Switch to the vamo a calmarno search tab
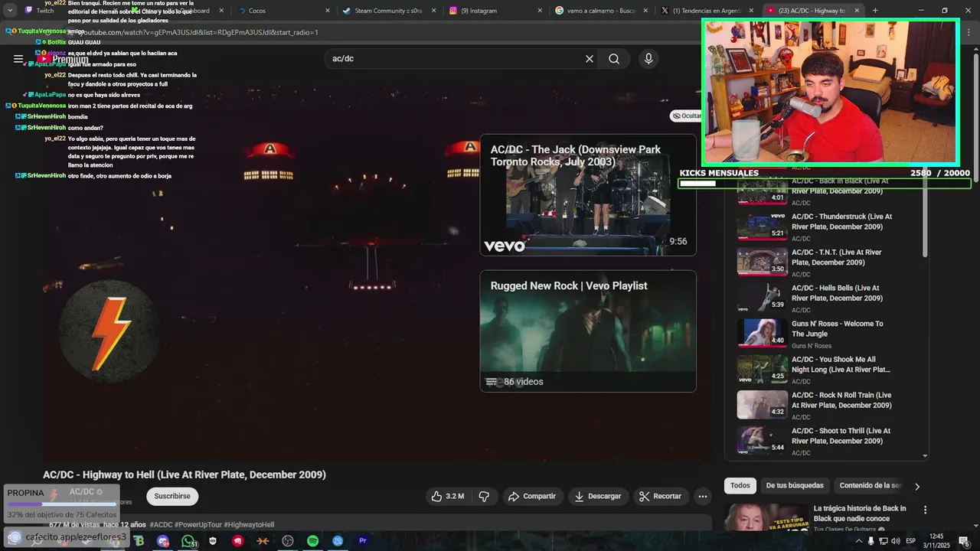 [600, 11]
